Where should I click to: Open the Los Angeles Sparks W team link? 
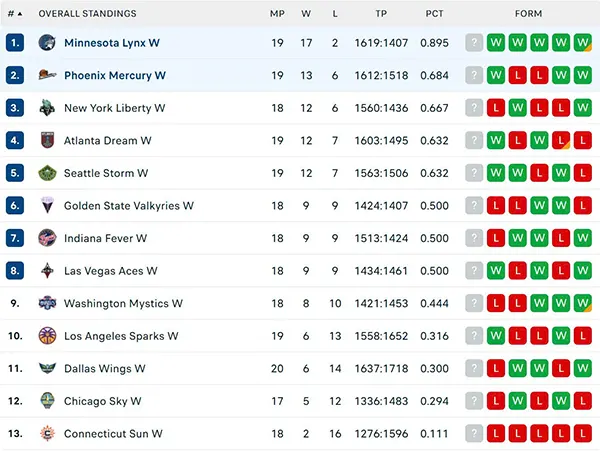(x=121, y=336)
